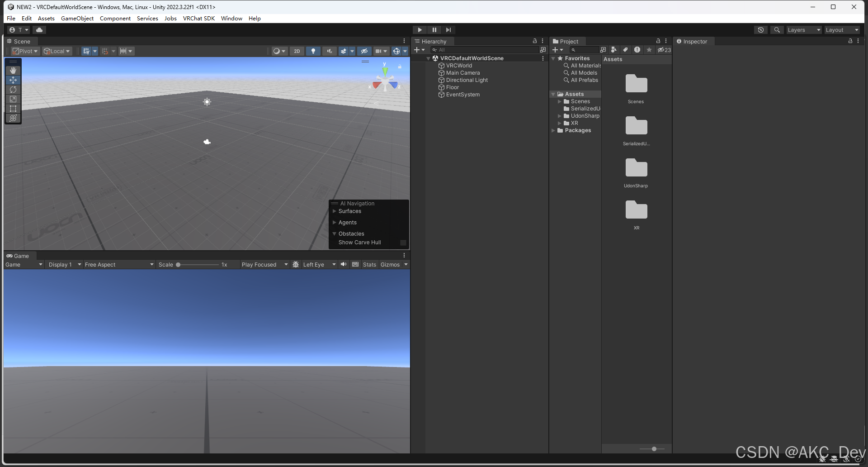The image size is (868, 467).
Task: Toggle Game view audio mute
Action: [x=344, y=265]
